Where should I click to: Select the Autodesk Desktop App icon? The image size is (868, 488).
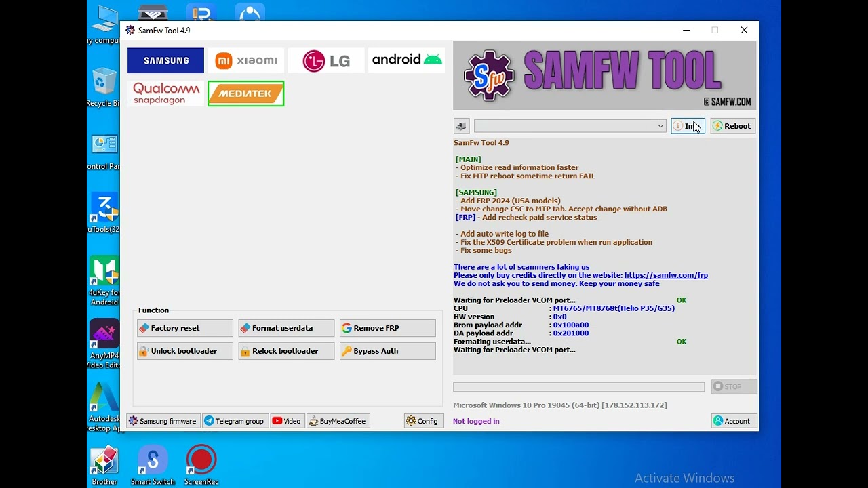click(x=104, y=407)
